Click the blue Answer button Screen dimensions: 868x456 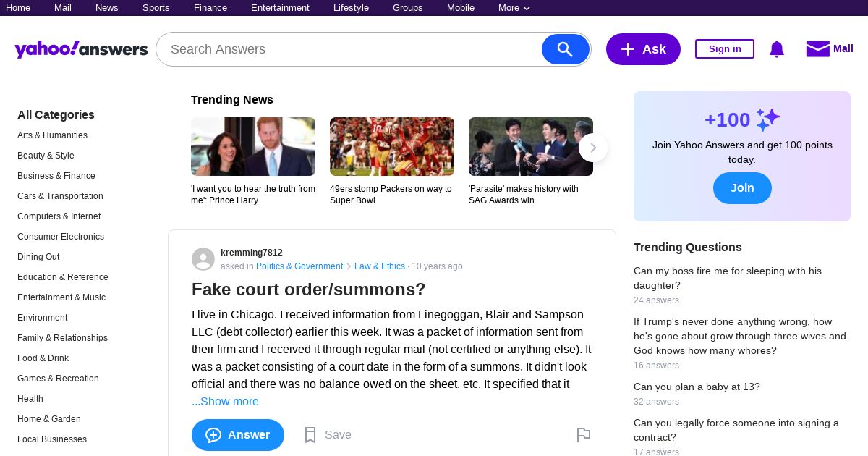point(238,435)
